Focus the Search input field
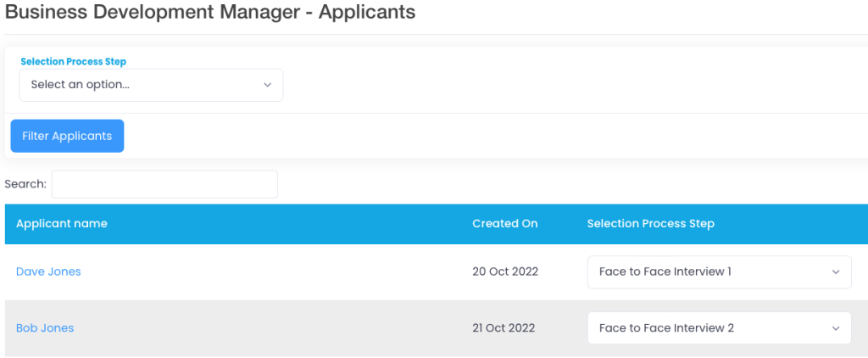 click(164, 184)
